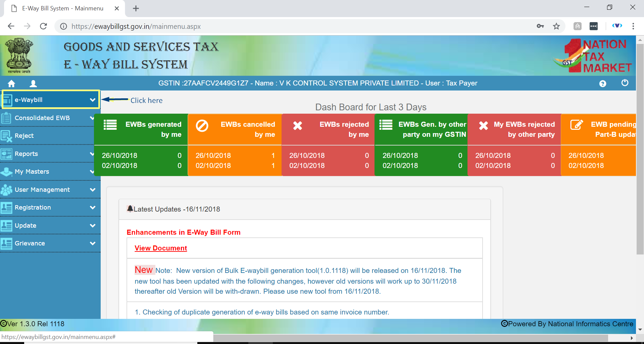
Task: Bookmark the page with the star icon
Action: 556,26
